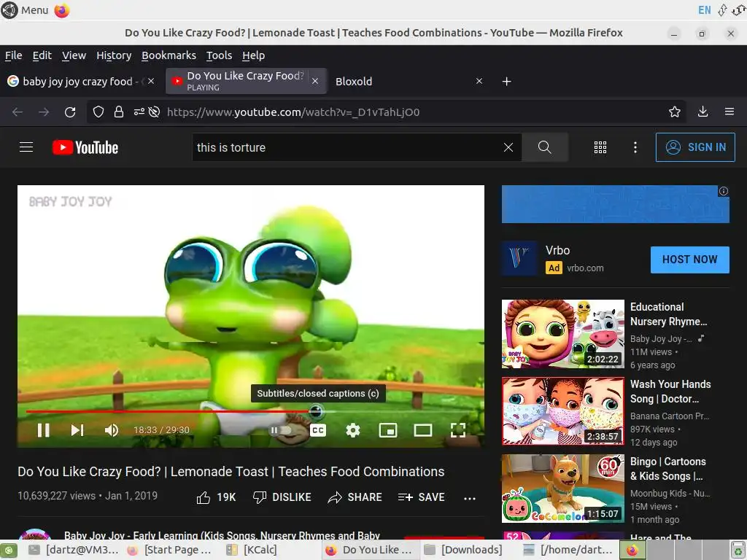Open the site permissions icon
Screen dimensions: 747x560
click(139, 112)
